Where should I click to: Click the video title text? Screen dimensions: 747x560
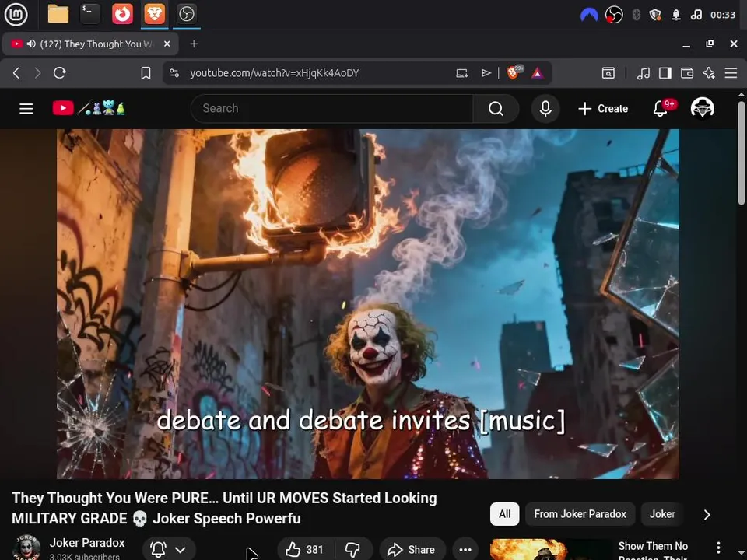tap(224, 508)
